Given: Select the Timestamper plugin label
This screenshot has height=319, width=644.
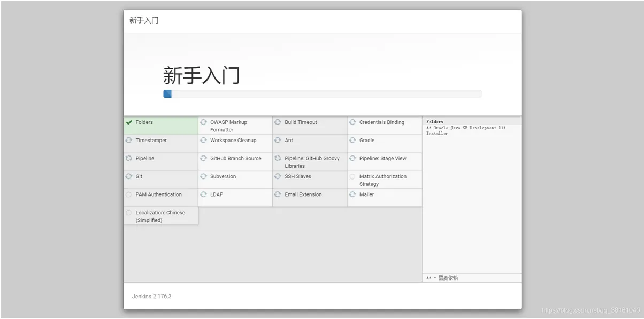Looking at the screenshot, I should pos(151,141).
